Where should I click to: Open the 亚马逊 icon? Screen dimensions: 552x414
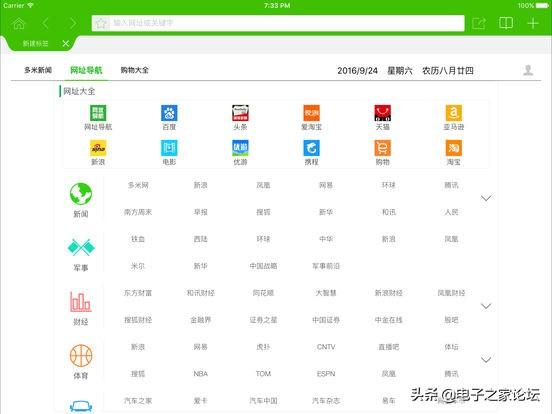click(454, 113)
